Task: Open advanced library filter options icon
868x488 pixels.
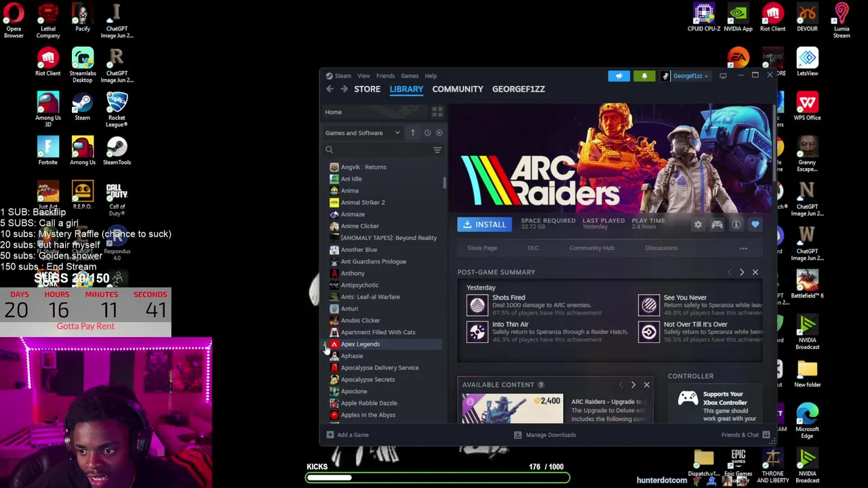Action: (x=437, y=150)
